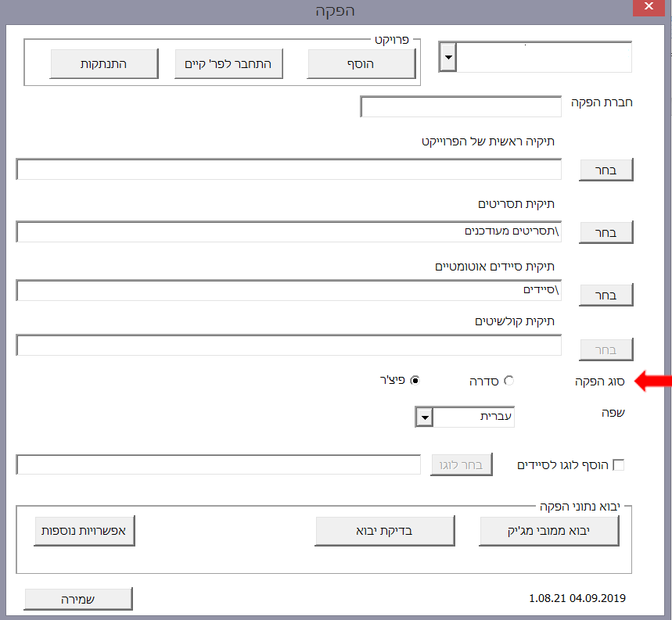Close the הפקה dialog window
Image resolution: width=672 pixels, height=620 pixels.
click(x=649, y=10)
